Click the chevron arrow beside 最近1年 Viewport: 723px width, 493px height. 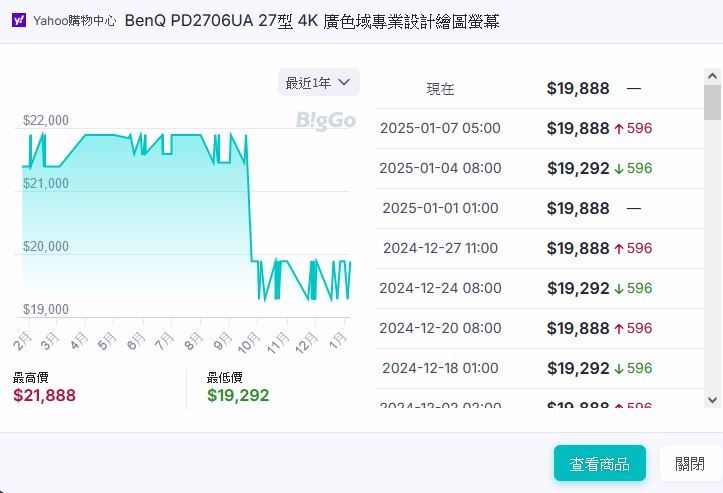pos(344,82)
